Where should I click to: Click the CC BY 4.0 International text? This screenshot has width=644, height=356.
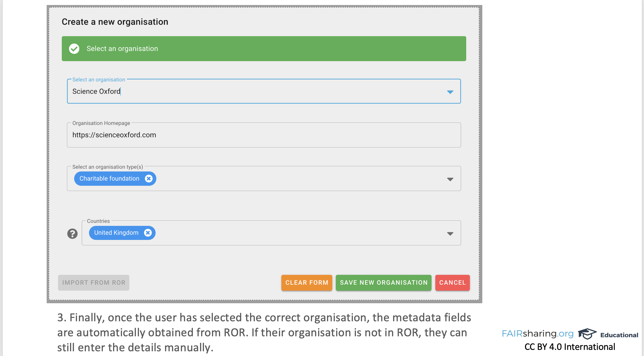570,347
